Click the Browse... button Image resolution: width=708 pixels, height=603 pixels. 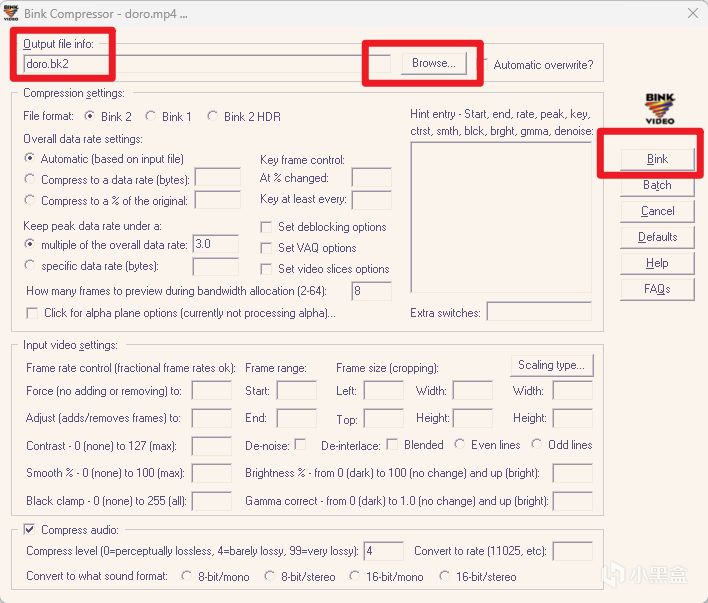pyautogui.click(x=433, y=63)
